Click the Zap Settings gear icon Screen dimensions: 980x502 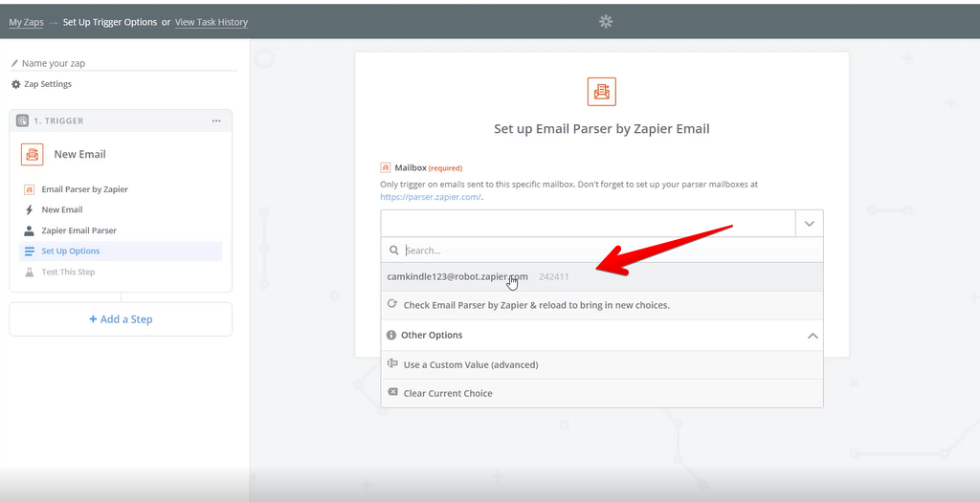[16, 84]
